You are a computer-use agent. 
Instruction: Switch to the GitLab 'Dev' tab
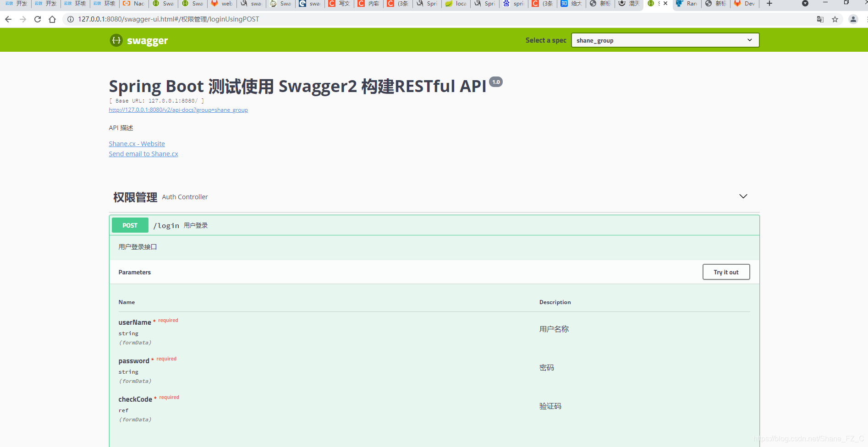coord(745,4)
